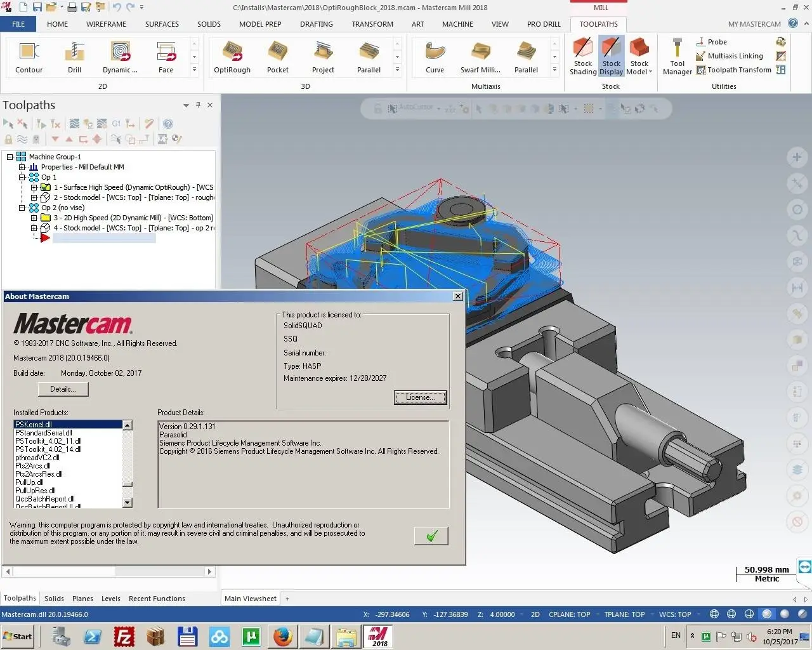Open the Toolpaths help icon
Viewport: 812px width, 650px height.
coord(167,124)
